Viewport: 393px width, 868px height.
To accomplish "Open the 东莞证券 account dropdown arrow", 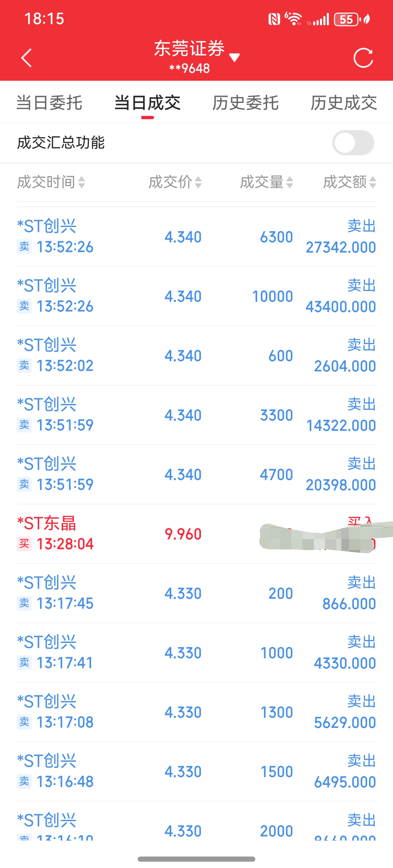I will pos(234,57).
